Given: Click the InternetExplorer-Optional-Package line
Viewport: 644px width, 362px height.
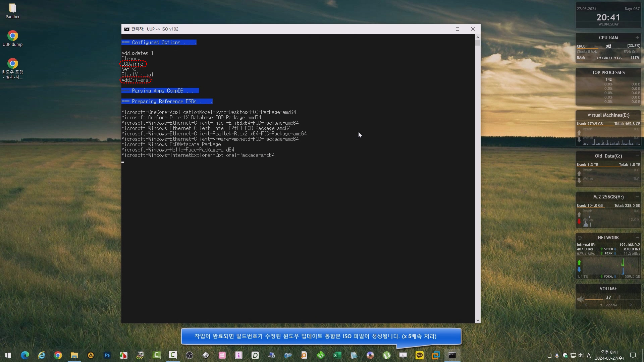Looking at the screenshot, I should click(x=198, y=155).
